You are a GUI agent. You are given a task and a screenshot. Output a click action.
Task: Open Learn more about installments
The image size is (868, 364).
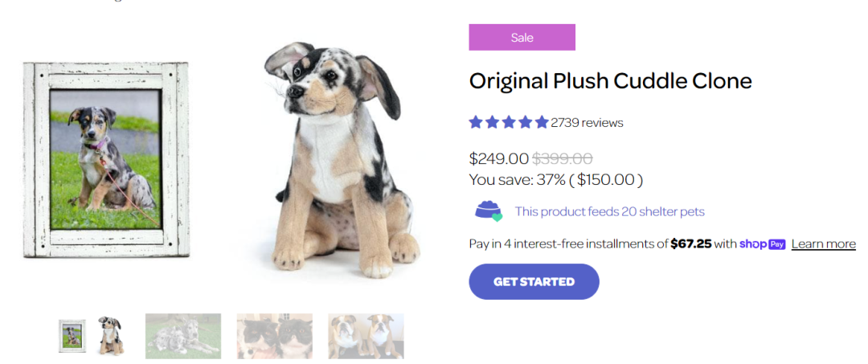[823, 244]
